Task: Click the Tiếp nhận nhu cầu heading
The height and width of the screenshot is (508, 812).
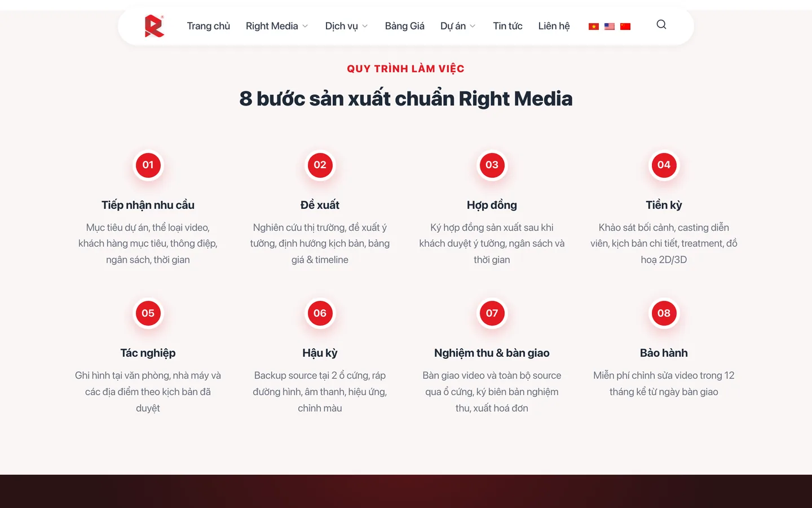Action: tap(148, 205)
